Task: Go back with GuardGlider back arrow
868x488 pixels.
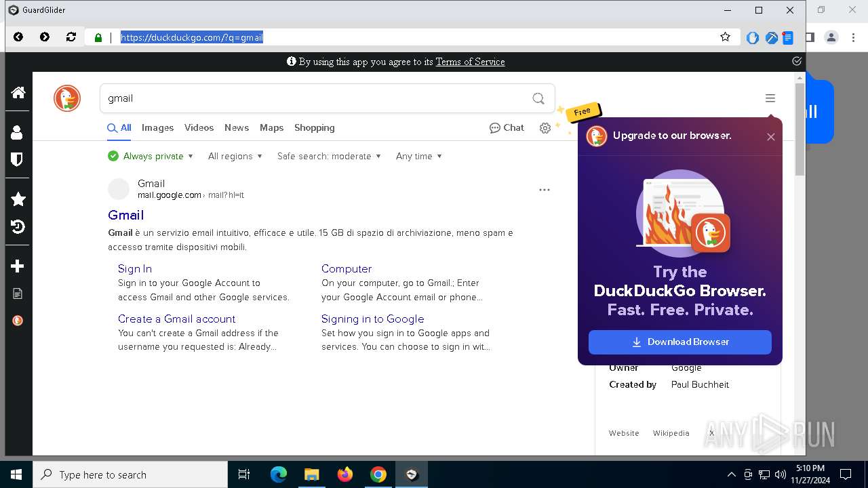Action: pos(18,37)
